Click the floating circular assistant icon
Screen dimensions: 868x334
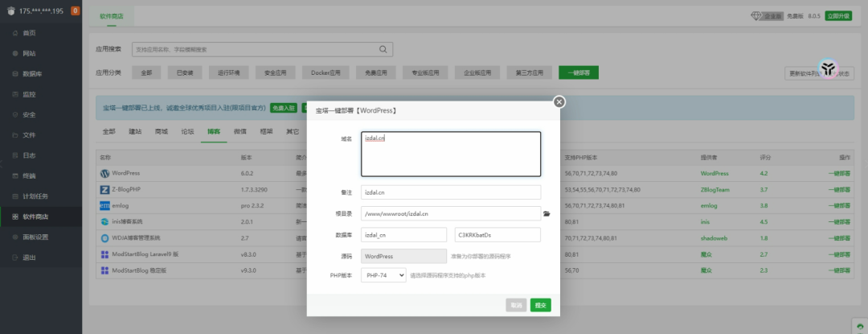point(828,68)
